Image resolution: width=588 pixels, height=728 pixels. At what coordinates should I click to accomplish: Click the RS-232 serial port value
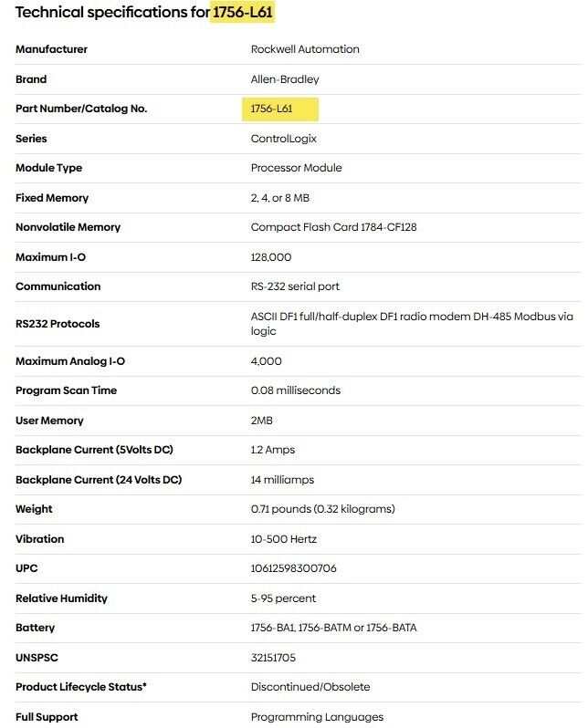coord(295,286)
